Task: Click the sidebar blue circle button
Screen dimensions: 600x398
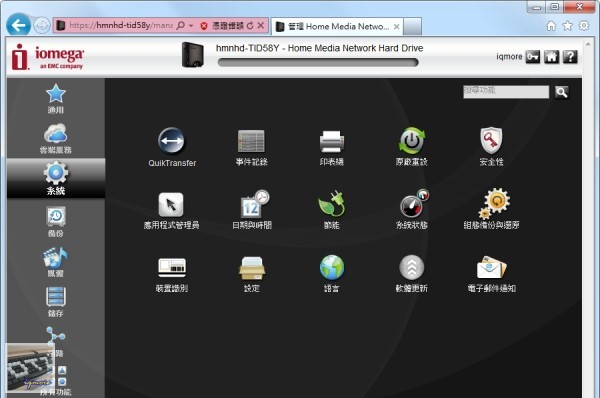Action: pyautogui.click(x=62, y=382)
